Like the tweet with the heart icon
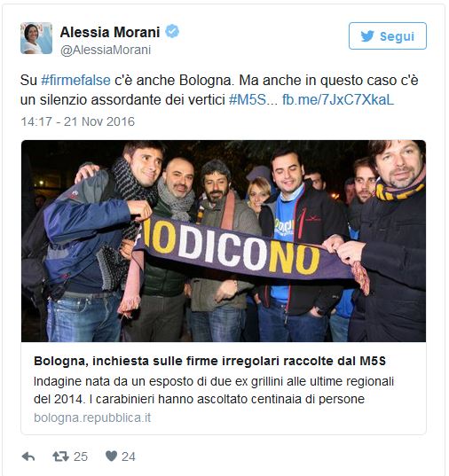This screenshot has width=449, height=476. point(111,456)
